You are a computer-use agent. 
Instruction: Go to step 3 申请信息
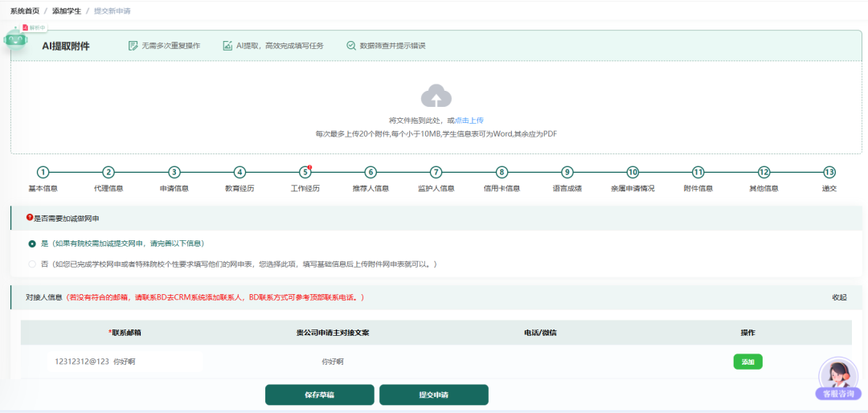tap(174, 172)
